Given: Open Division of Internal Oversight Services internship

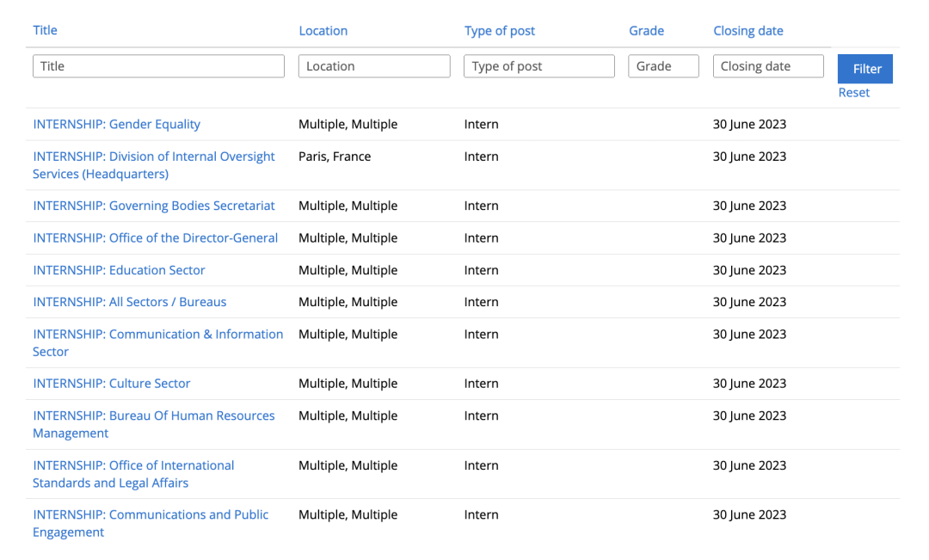Looking at the screenshot, I should coord(153,165).
